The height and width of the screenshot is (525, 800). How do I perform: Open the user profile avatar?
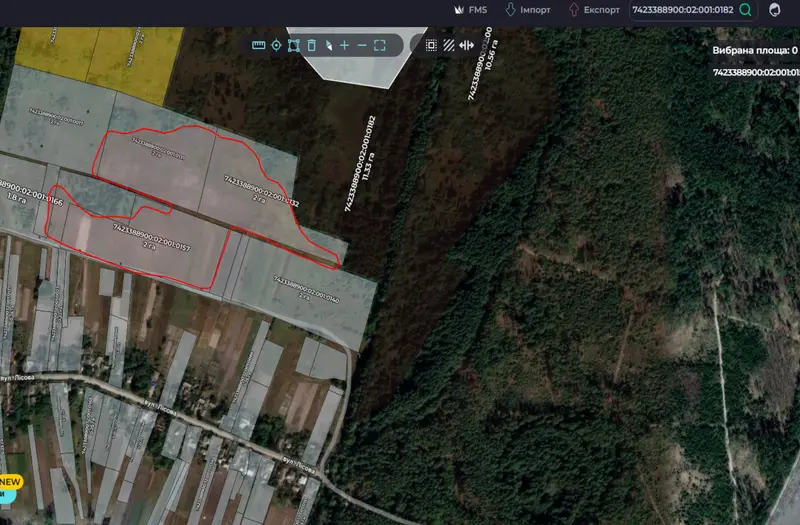pyautogui.click(x=774, y=10)
